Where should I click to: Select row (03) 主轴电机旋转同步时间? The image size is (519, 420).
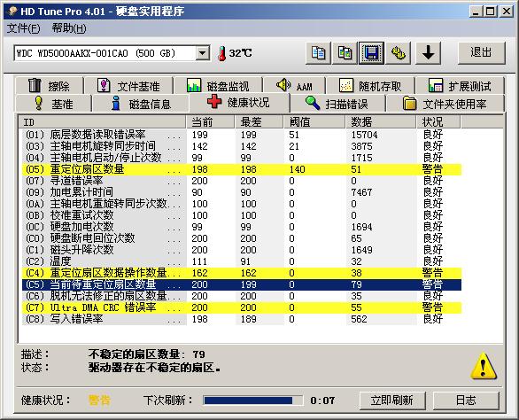(242, 146)
